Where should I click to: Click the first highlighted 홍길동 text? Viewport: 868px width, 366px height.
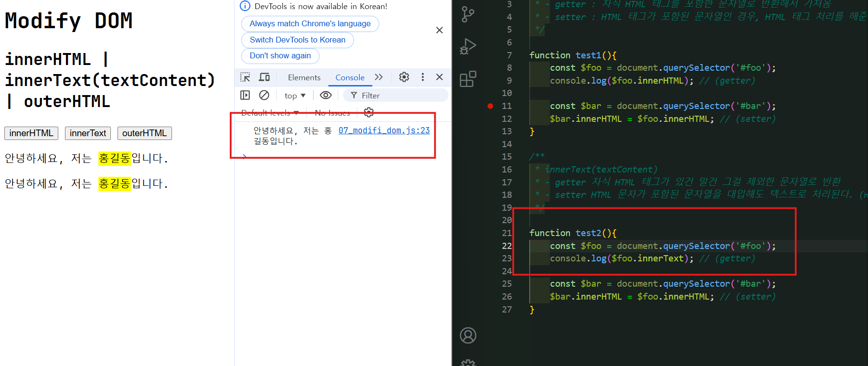pyautogui.click(x=114, y=159)
